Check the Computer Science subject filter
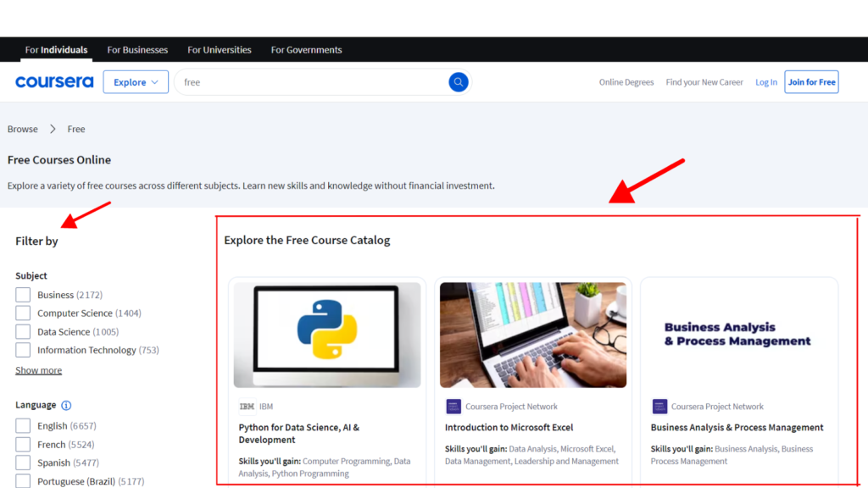868x488 pixels. tap(23, 313)
